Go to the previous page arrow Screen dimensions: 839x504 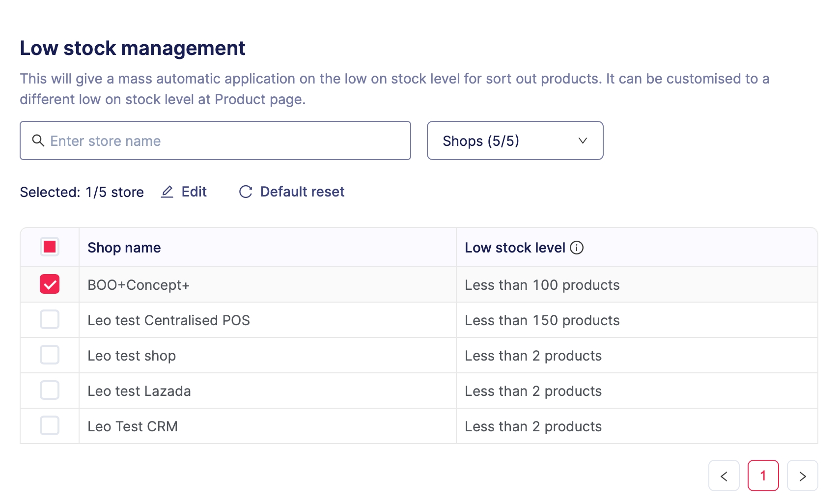(724, 476)
